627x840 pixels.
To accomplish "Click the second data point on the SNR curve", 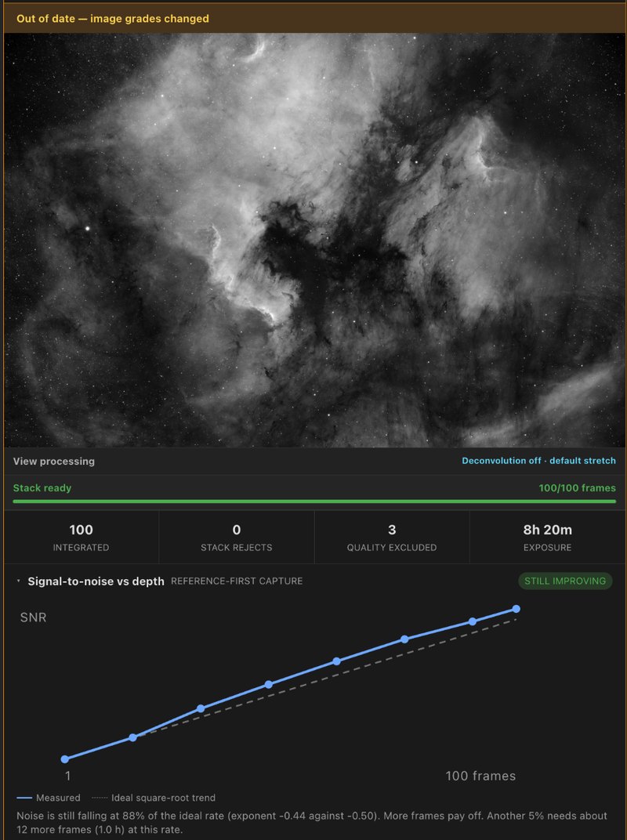I will 133,737.
